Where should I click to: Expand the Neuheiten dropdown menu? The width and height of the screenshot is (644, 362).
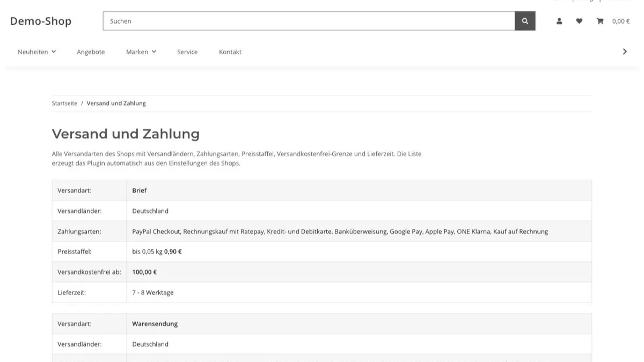tap(36, 52)
